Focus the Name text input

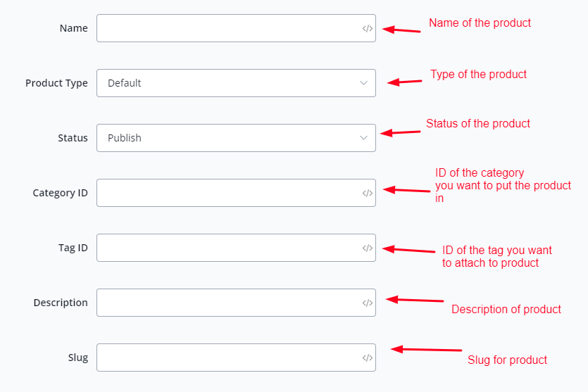(227, 29)
